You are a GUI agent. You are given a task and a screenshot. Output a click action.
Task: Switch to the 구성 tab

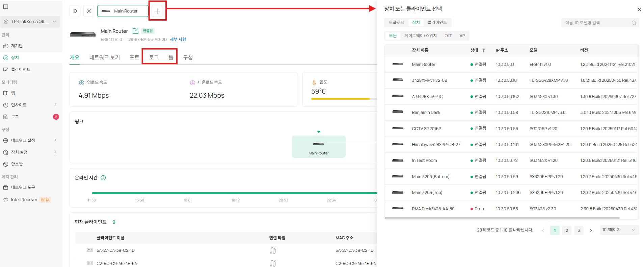point(188,57)
